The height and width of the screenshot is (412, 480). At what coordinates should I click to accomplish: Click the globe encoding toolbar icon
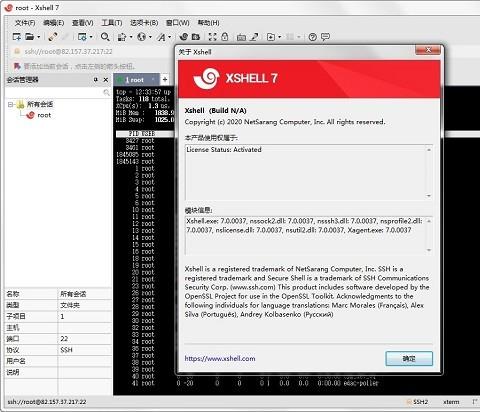coord(142,37)
